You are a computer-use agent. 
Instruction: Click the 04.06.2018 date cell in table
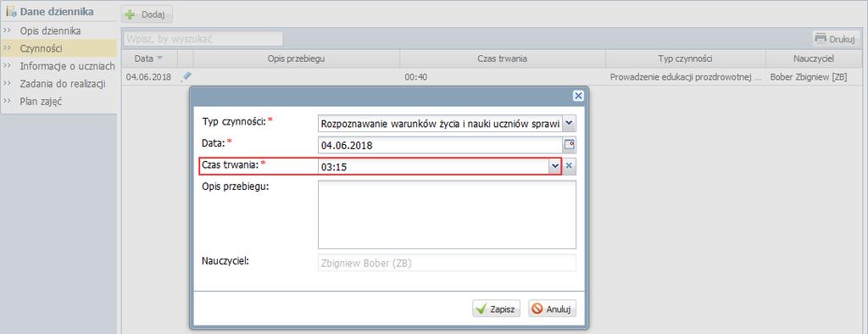coord(148,77)
